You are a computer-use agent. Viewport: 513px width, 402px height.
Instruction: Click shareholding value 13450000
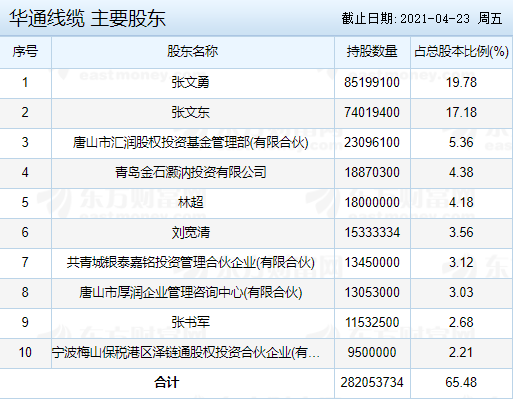point(372,262)
